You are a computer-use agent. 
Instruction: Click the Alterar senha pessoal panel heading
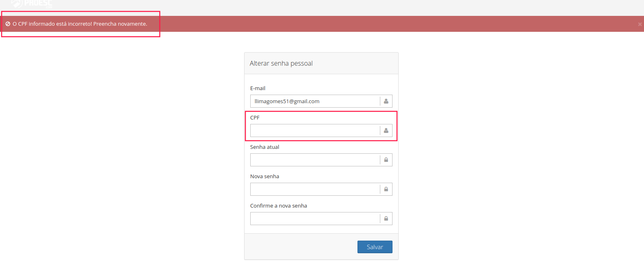pyautogui.click(x=281, y=63)
